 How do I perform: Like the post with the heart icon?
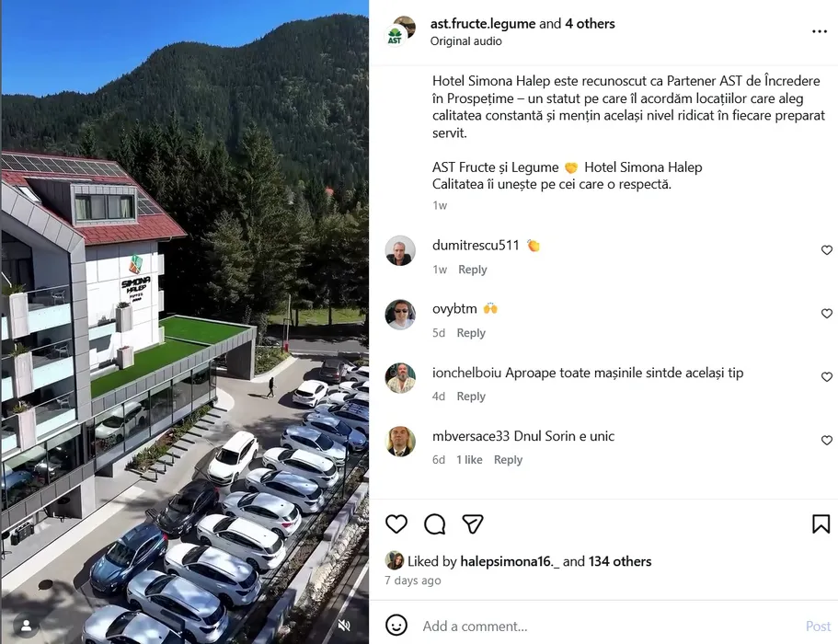point(396,523)
